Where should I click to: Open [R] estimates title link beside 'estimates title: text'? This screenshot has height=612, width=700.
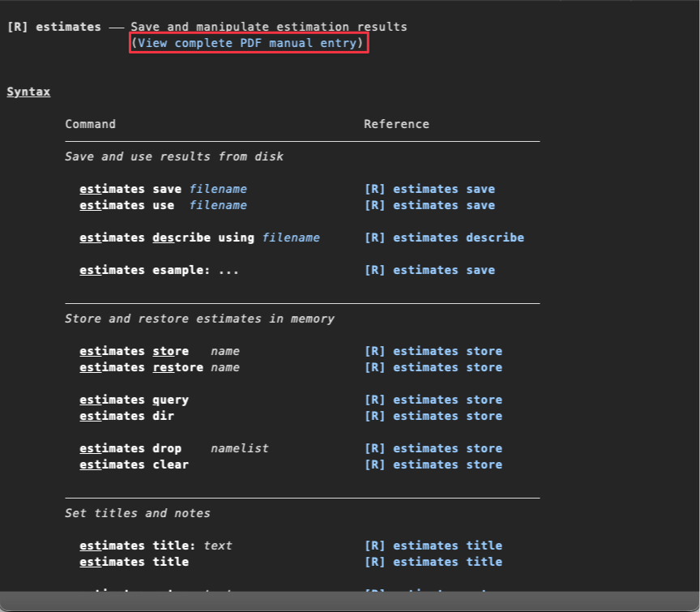pyautogui.click(x=433, y=546)
